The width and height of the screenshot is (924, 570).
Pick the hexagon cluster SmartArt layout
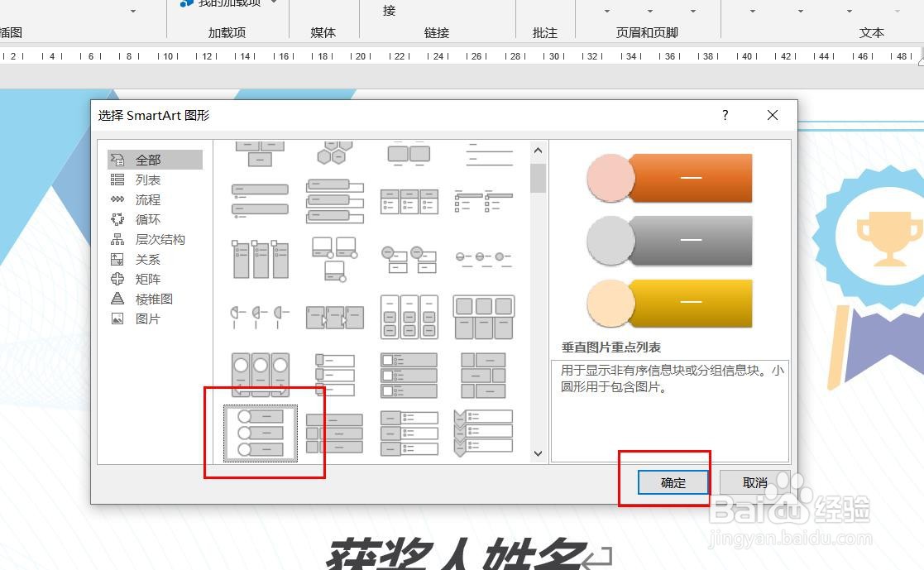pyautogui.click(x=335, y=153)
